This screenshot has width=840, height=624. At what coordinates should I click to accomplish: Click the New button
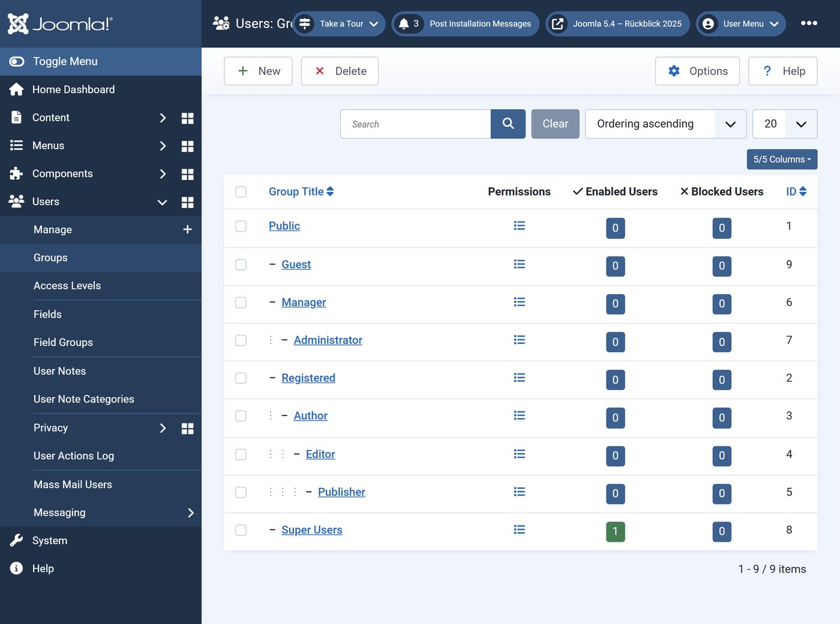pyautogui.click(x=258, y=71)
